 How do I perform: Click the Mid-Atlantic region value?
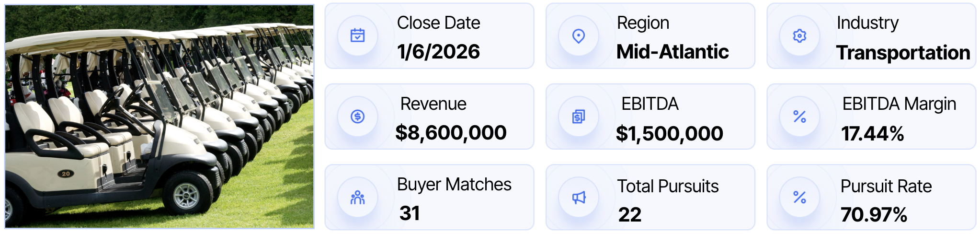pyautogui.click(x=672, y=52)
